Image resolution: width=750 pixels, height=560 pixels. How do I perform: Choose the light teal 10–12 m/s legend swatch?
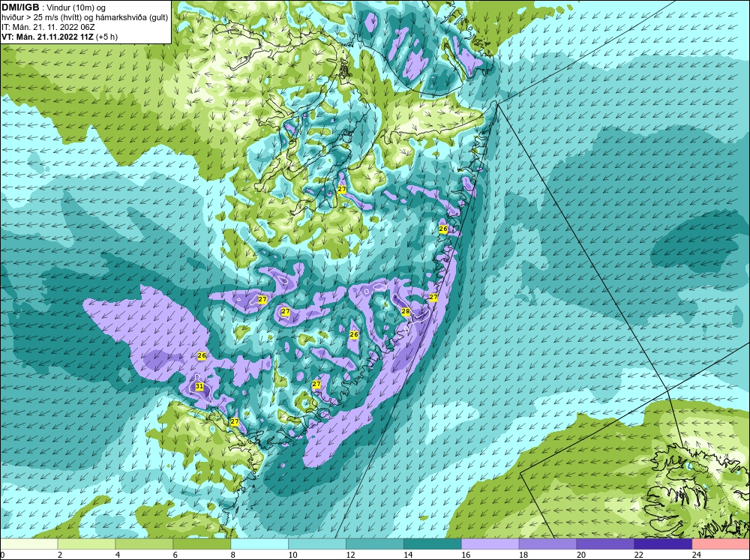pos(317,544)
